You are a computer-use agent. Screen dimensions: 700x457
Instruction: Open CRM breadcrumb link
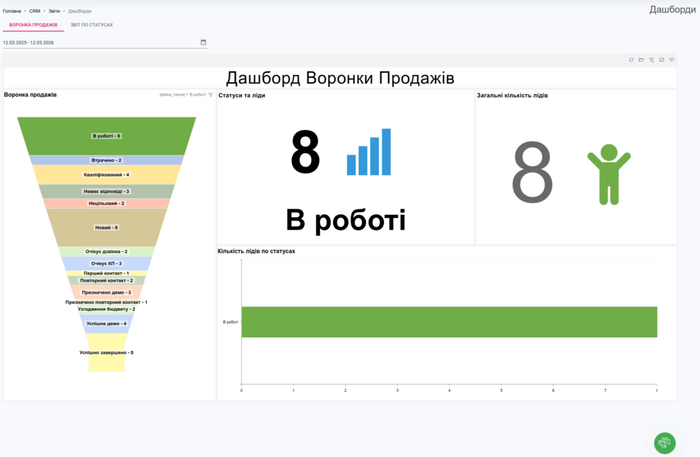coord(35,10)
